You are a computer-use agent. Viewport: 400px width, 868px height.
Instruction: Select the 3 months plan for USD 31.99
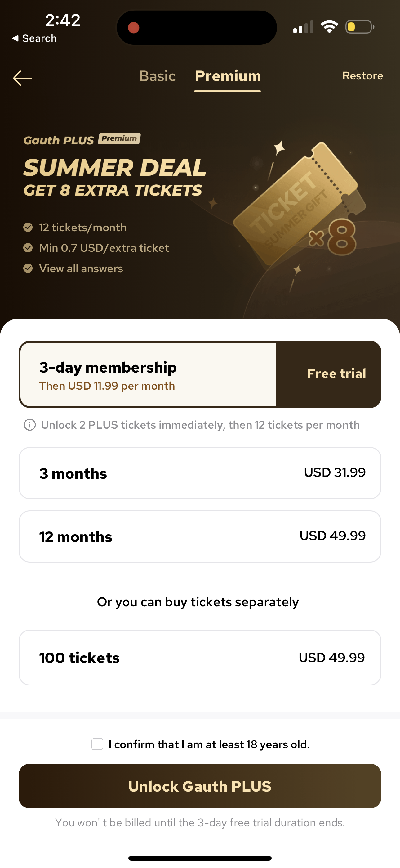point(200,473)
